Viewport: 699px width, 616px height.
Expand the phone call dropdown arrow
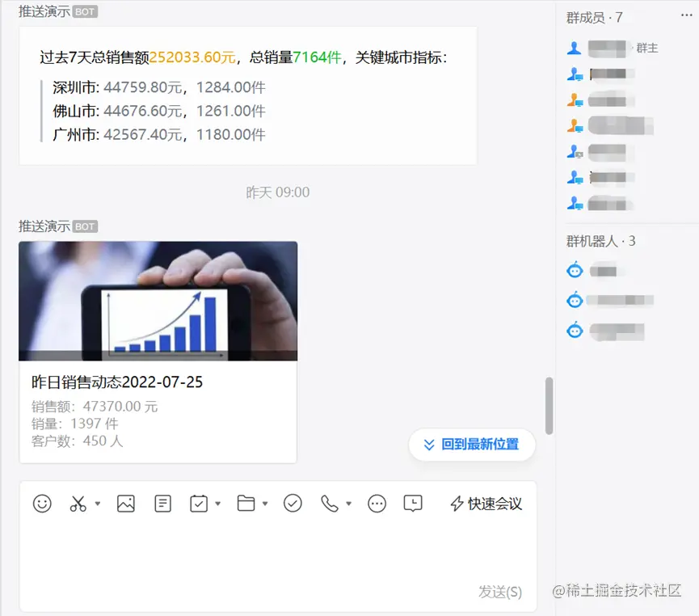coord(349,504)
